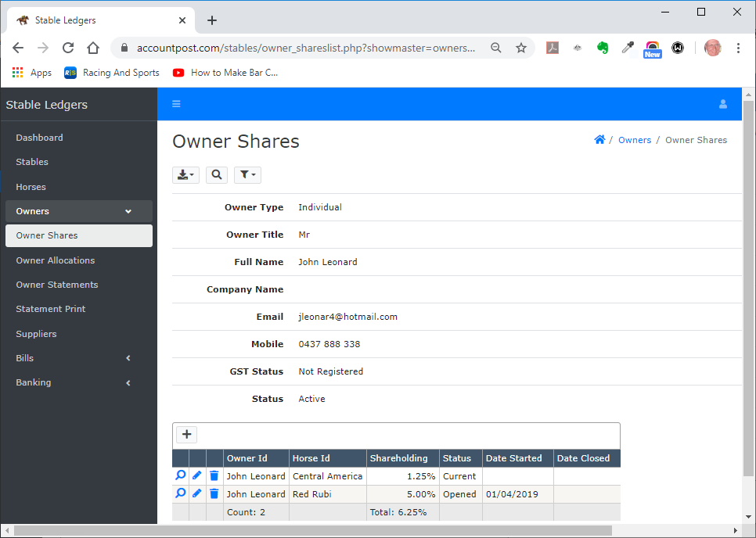Close the Stable Ledgers tab
Viewport: 756px width, 538px height.
[x=182, y=20]
